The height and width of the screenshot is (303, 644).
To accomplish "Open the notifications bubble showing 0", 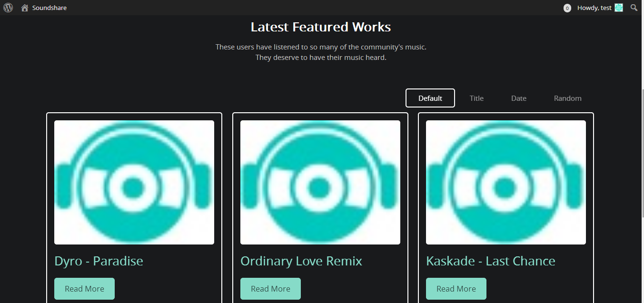I will (567, 8).
